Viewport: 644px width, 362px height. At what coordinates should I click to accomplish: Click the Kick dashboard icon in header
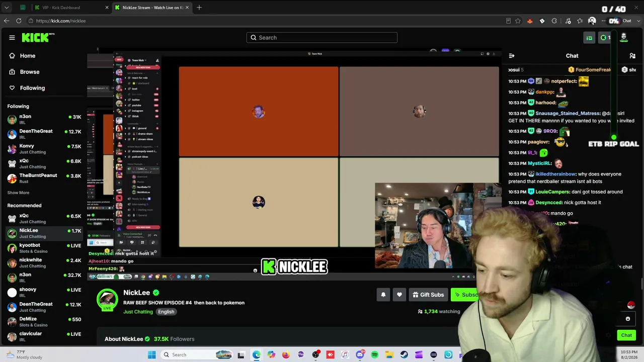point(589,38)
